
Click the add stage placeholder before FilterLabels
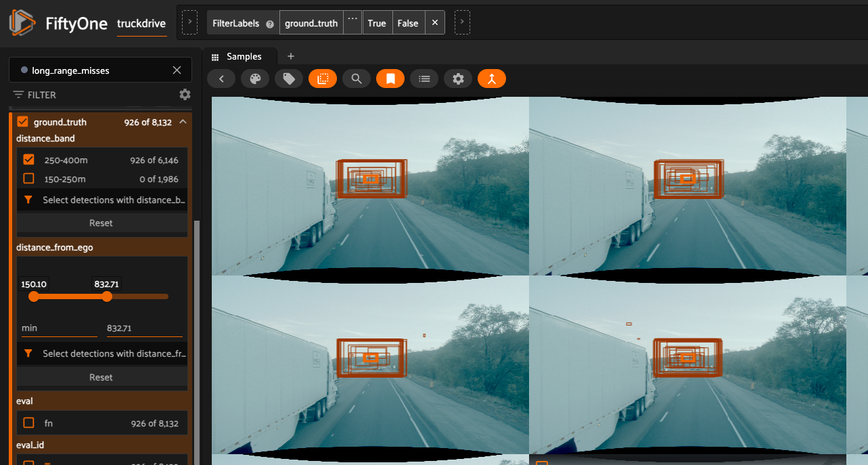coord(190,23)
